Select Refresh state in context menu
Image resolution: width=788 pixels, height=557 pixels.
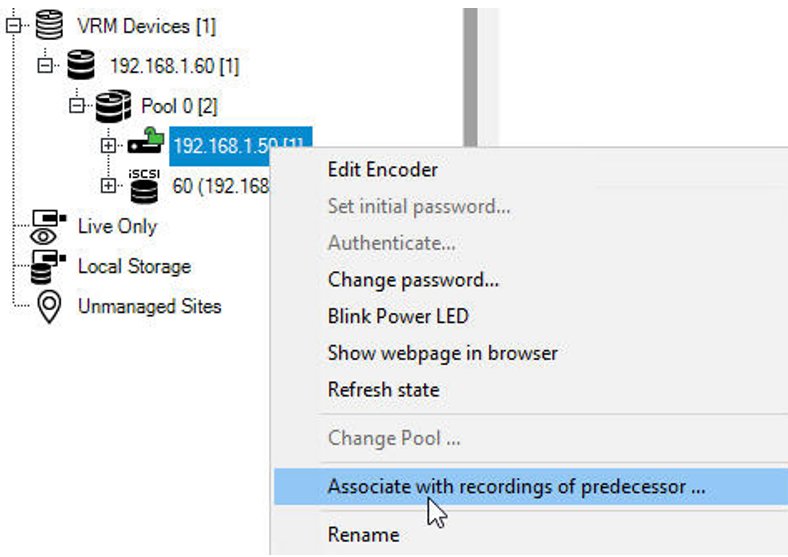383,389
